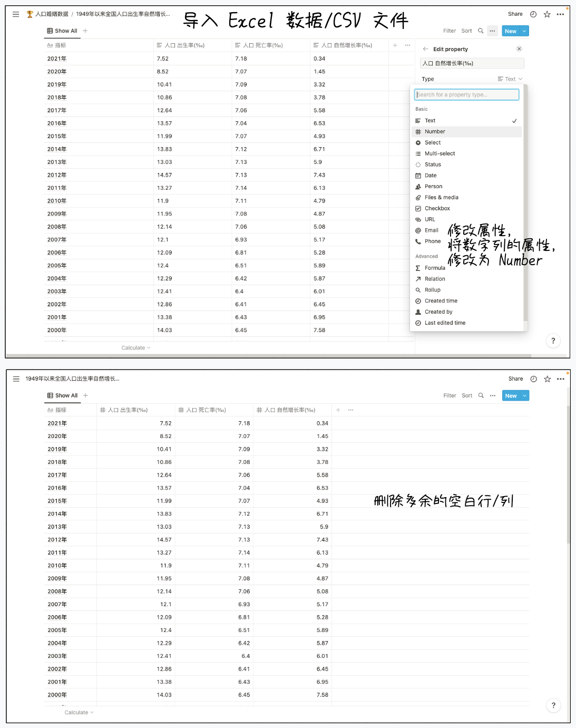
Task: Select the Number property type
Action: 436,131
